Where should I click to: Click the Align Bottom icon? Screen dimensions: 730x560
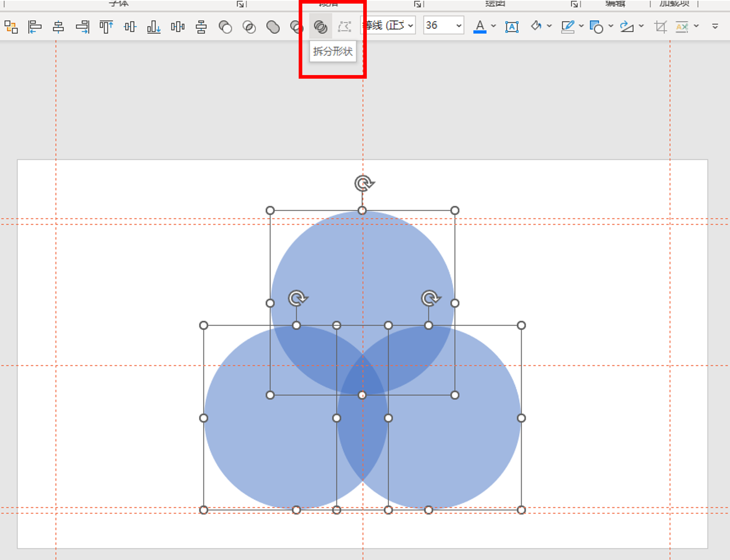[154, 26]
